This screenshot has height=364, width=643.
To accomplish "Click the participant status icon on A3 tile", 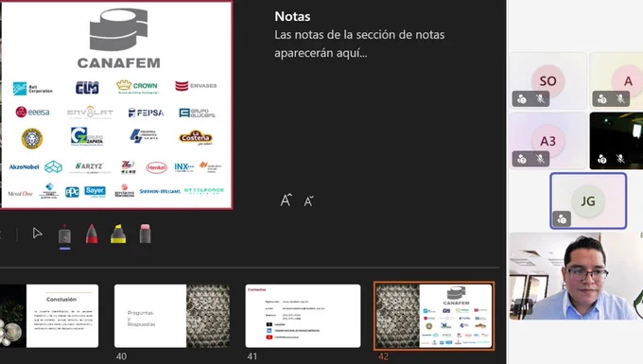I will [522, 159].
